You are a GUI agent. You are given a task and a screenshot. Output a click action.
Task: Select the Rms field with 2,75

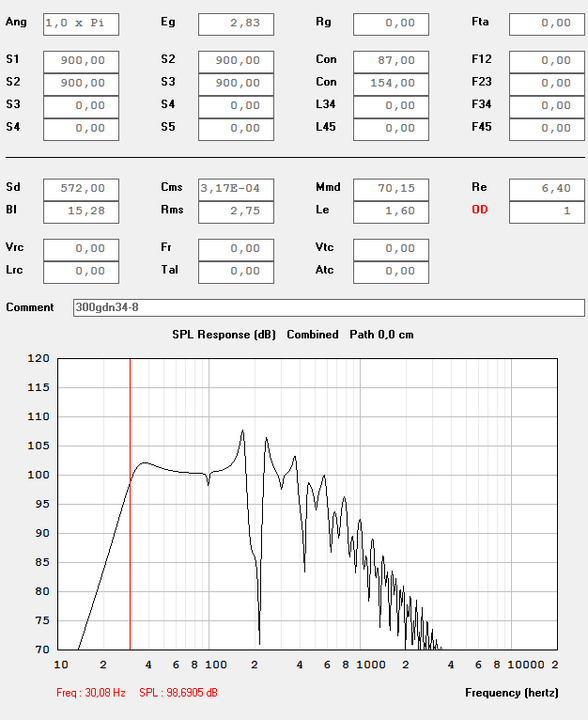[236, 212]
